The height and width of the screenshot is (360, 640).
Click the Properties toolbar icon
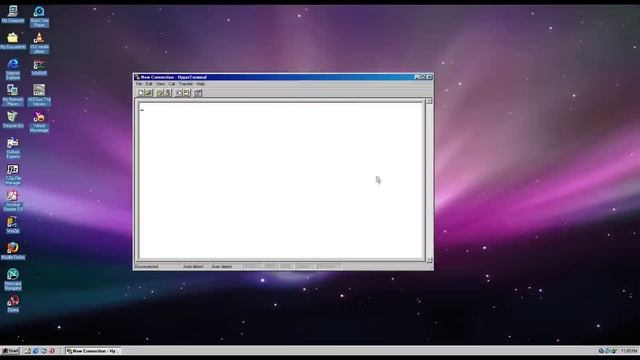[x=198, y=93]
